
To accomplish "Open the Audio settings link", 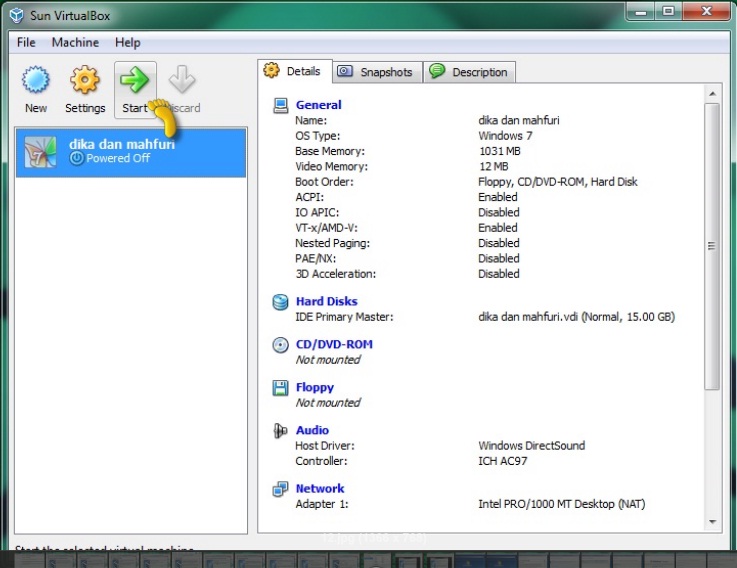I will pos(312,430).
